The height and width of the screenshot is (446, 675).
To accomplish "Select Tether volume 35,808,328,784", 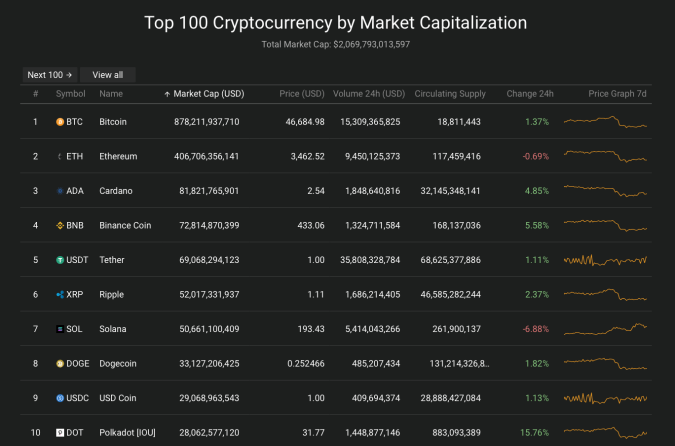I will (370, 260).
